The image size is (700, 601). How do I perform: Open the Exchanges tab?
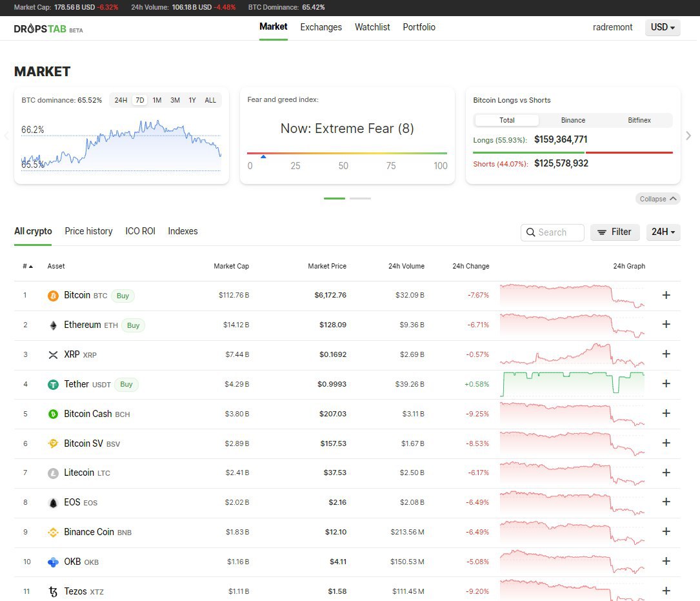[x=321, y=27]
